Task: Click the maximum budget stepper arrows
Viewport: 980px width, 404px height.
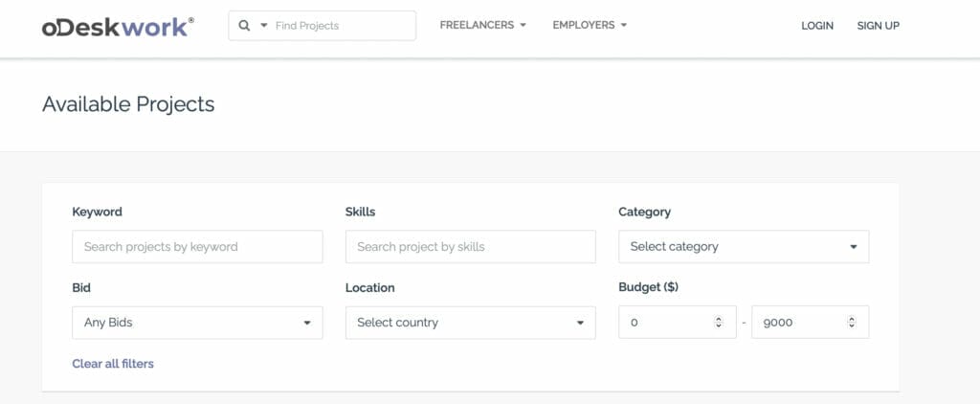Action: 851,323
